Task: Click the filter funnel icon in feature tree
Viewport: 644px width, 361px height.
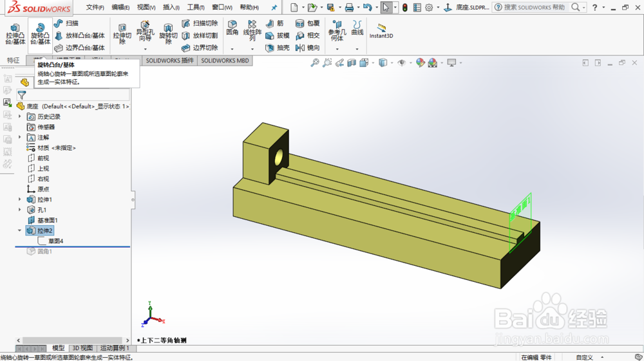Action: pos(22,95)
